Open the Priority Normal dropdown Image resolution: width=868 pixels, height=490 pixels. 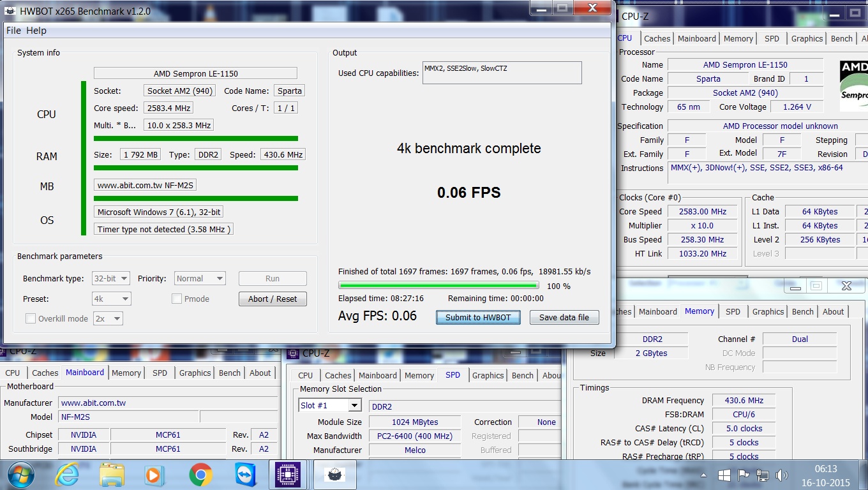point(200,278)
